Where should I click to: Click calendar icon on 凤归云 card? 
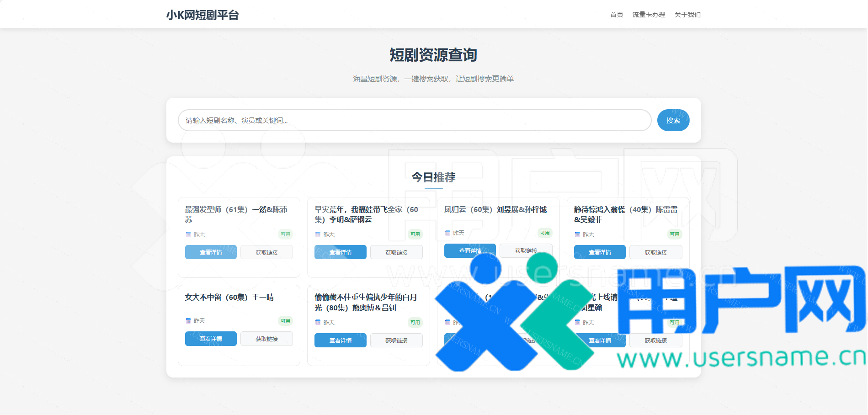[x=447, y=233]
